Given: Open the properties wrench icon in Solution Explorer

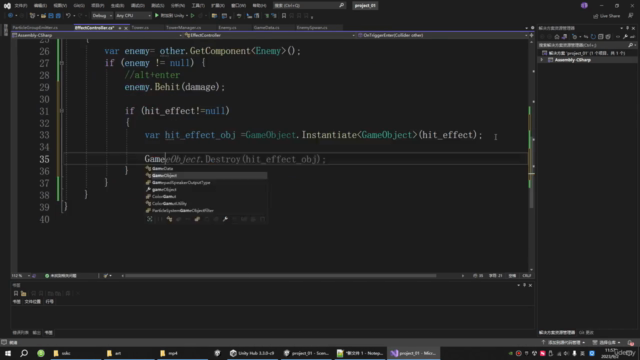Looking at the screenshot, I should tap(625, 37).
